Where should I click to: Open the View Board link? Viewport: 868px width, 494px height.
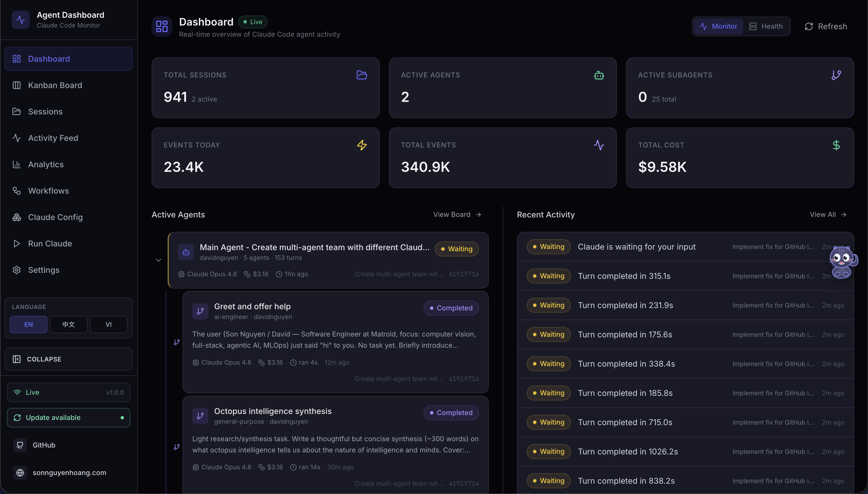point(457,214)
